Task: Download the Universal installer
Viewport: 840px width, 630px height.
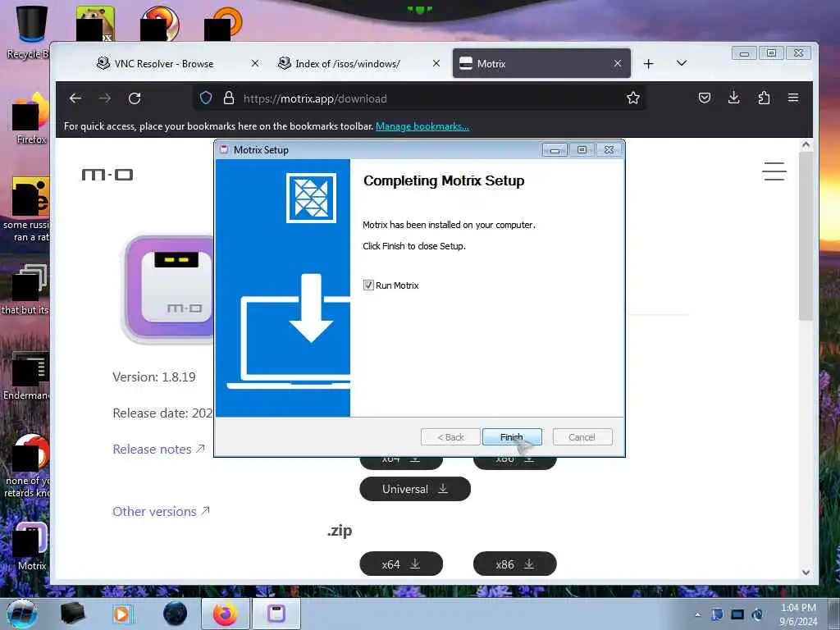Action: coord(415,489)
